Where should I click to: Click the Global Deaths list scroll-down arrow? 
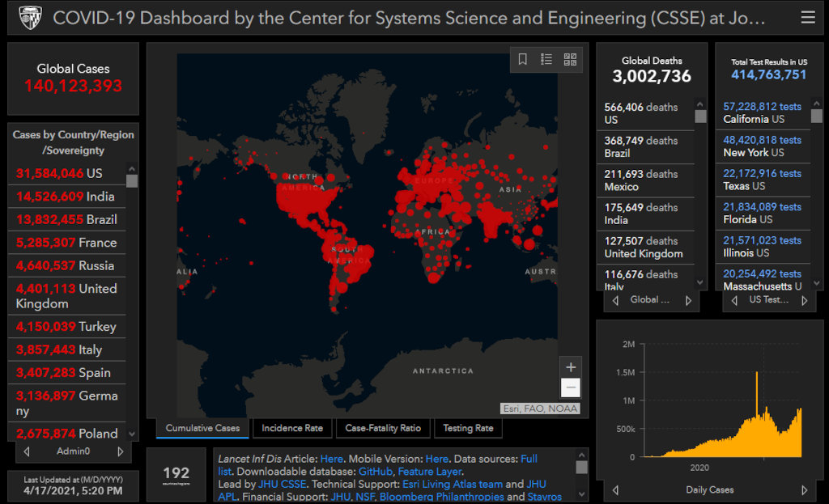700,282
